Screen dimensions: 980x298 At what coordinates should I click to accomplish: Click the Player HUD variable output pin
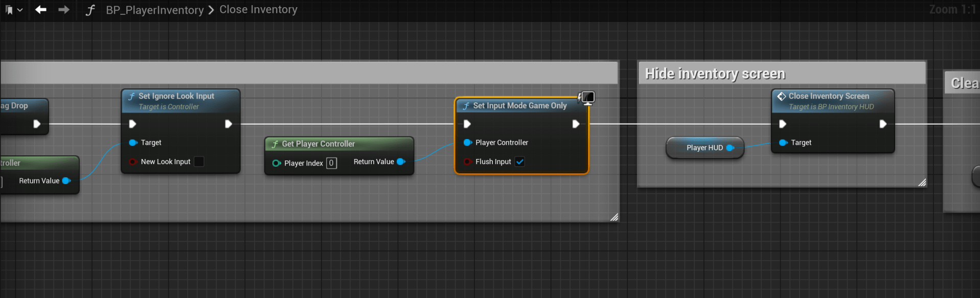coord(730,148)
